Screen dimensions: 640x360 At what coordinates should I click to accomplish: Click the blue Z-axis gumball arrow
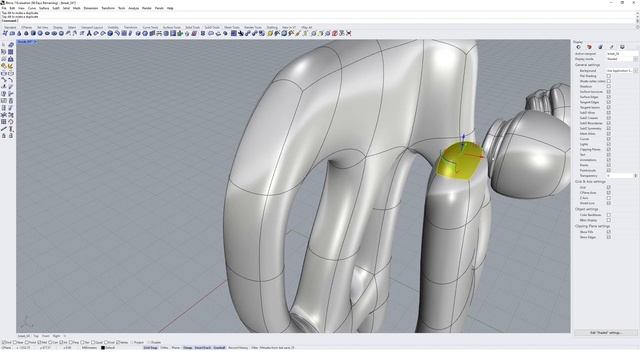click(463, 136)
